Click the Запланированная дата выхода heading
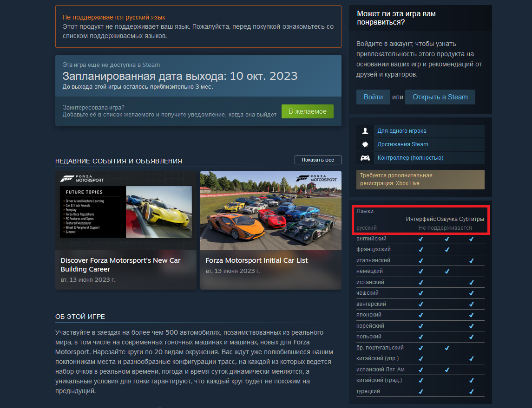532x408 pixels. 180,76
